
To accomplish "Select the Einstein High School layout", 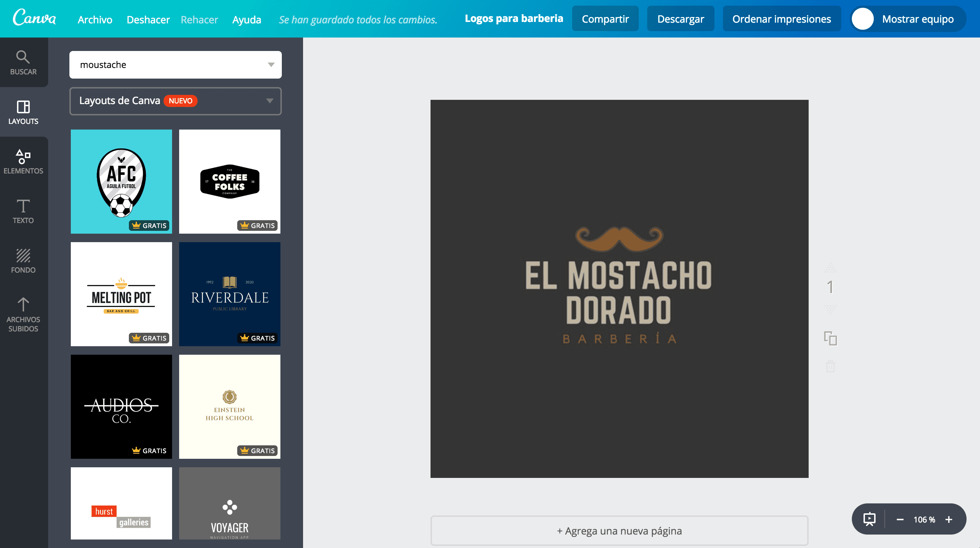I will click(230, 406).
